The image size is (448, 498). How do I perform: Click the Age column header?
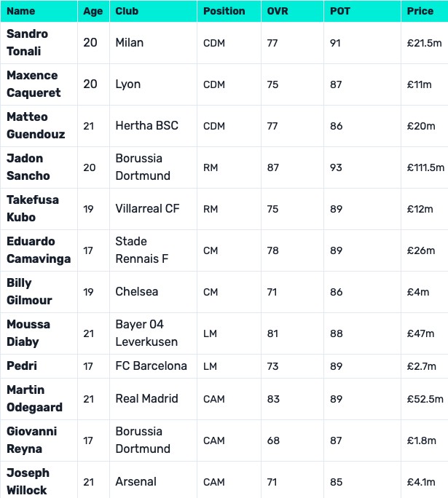click(93, 12)
